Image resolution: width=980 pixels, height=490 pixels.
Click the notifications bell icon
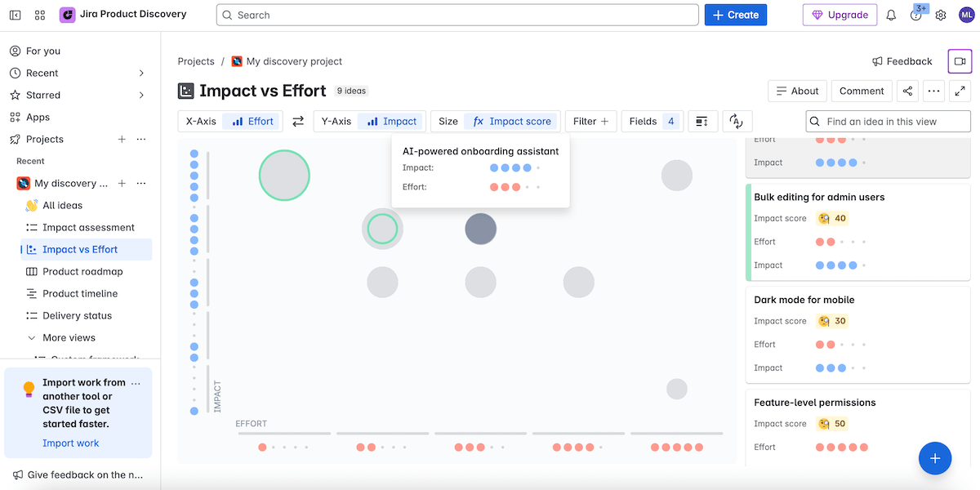pos(891,15)
